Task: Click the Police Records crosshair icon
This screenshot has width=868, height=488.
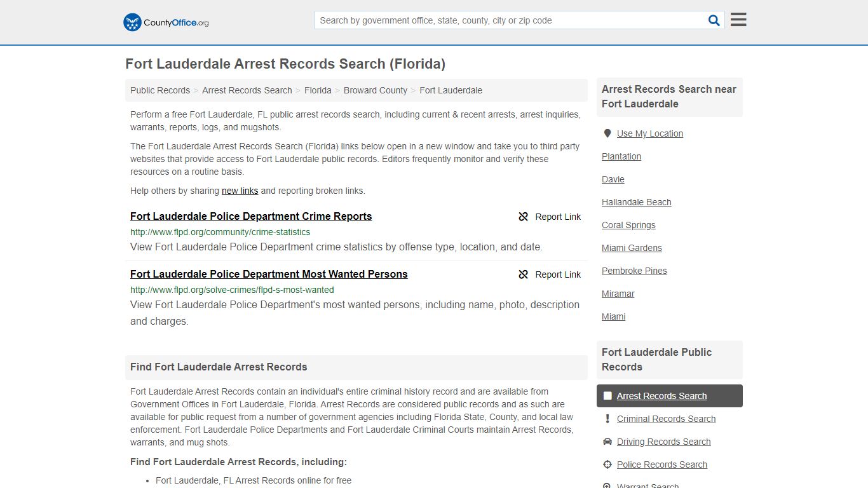Action: [607, 464]
